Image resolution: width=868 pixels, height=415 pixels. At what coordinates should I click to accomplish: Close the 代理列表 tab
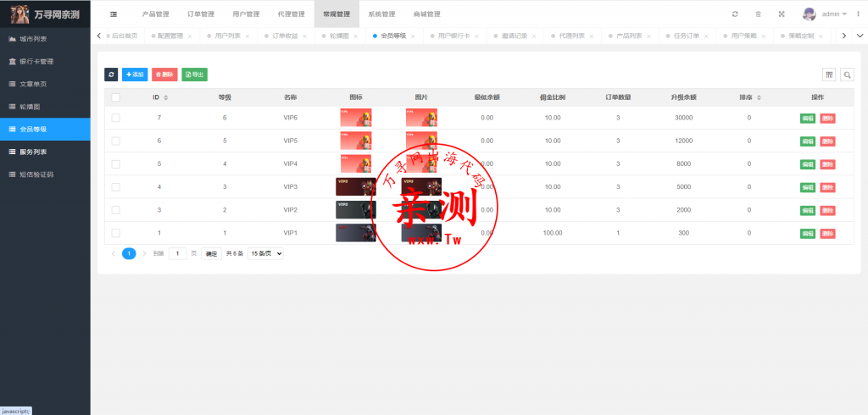(591, 36)
